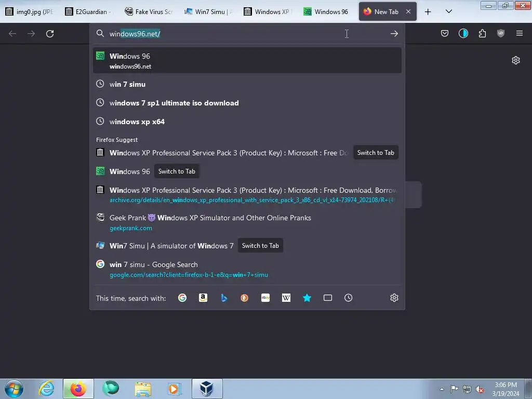Screen dimensions: 532x399
Task: Open the uBlock Origin shield icon
Action: coord(501,33)
